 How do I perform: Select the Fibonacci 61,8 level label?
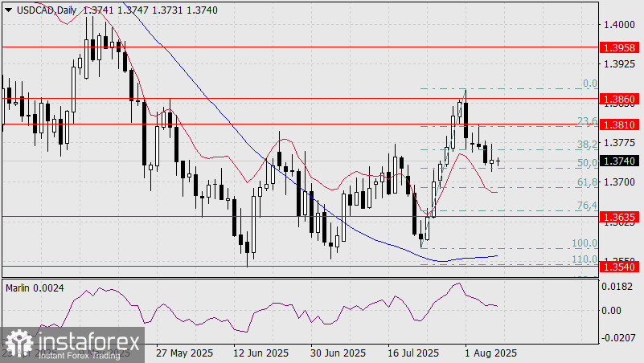[588, 182]
